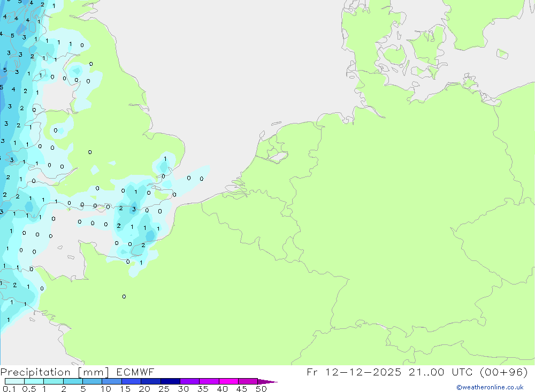
Task: Choose the 25–30 mm navy legend swatch
Action: coord(170,381)
